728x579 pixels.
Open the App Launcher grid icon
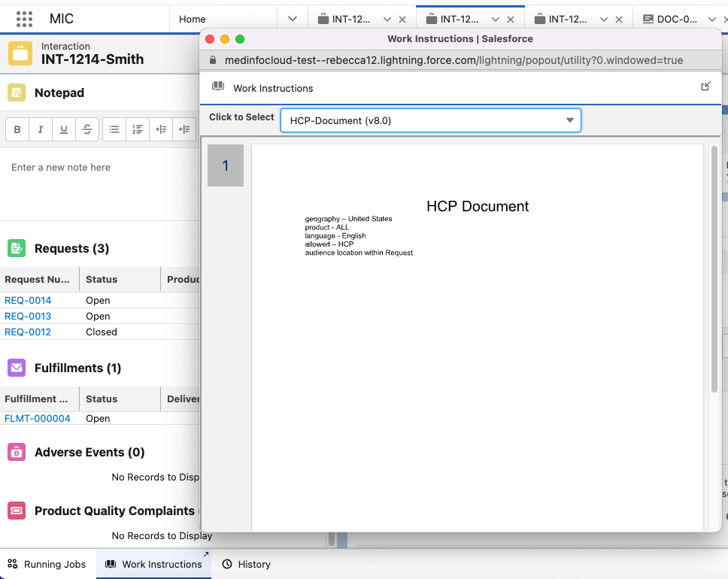pyautogui.click(x=24, y=19)
